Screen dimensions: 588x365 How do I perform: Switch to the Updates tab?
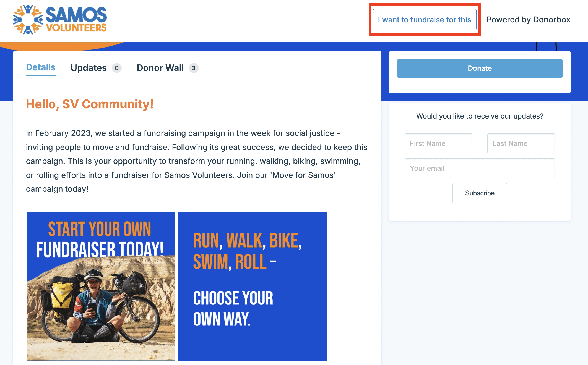pyautogui.click(x=89, y=68)
